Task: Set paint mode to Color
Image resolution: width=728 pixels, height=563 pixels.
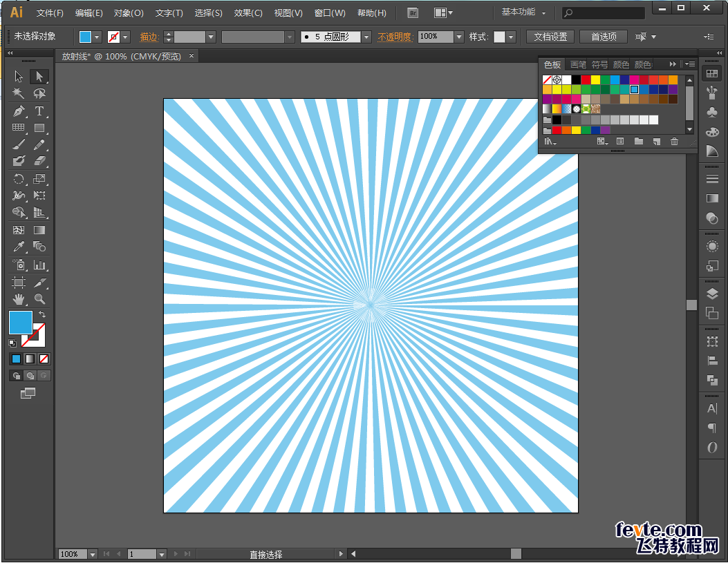Action: 17,359
